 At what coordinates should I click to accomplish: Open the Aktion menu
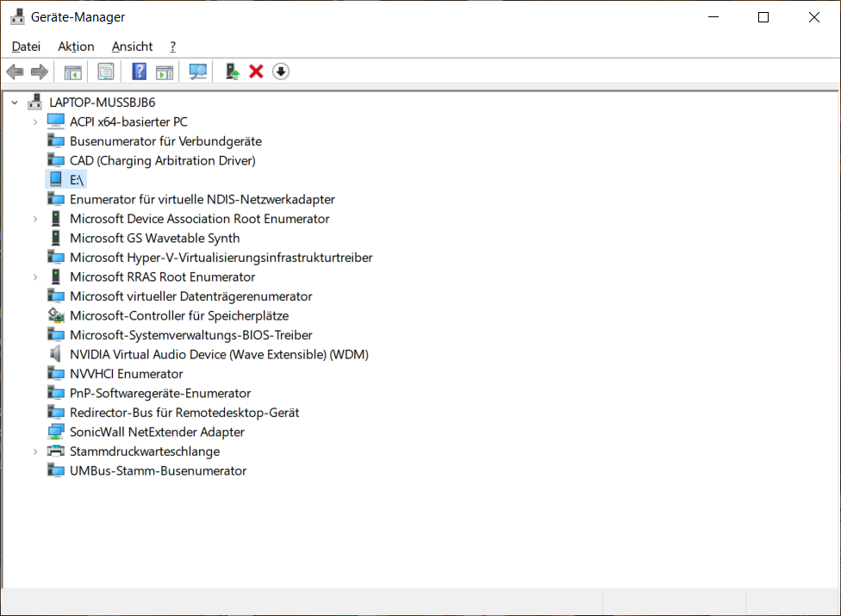tap(76, 47)
